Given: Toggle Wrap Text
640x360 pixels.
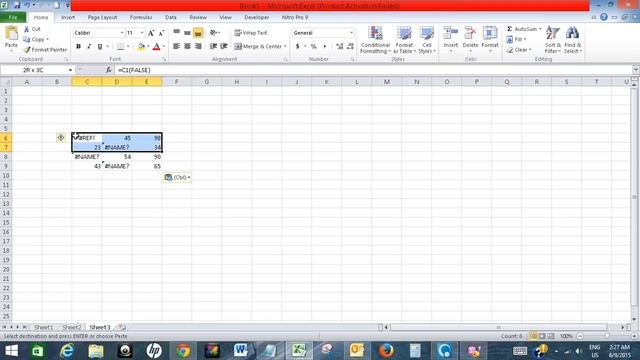Looking at the screenshot, I should point(251,33).
